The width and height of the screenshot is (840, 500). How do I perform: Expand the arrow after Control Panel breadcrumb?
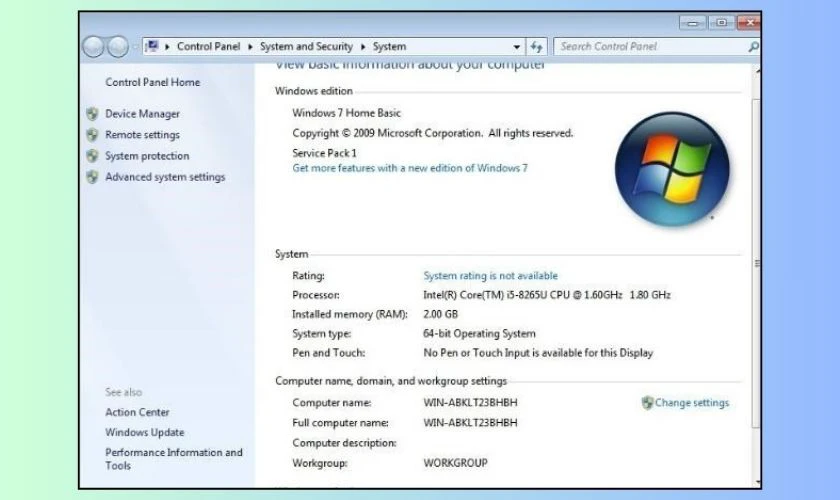250,47
